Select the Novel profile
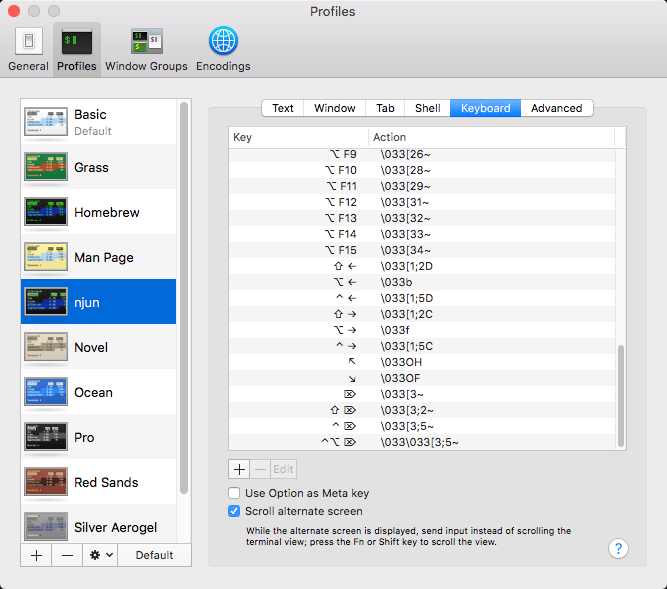 coord(98,347)
